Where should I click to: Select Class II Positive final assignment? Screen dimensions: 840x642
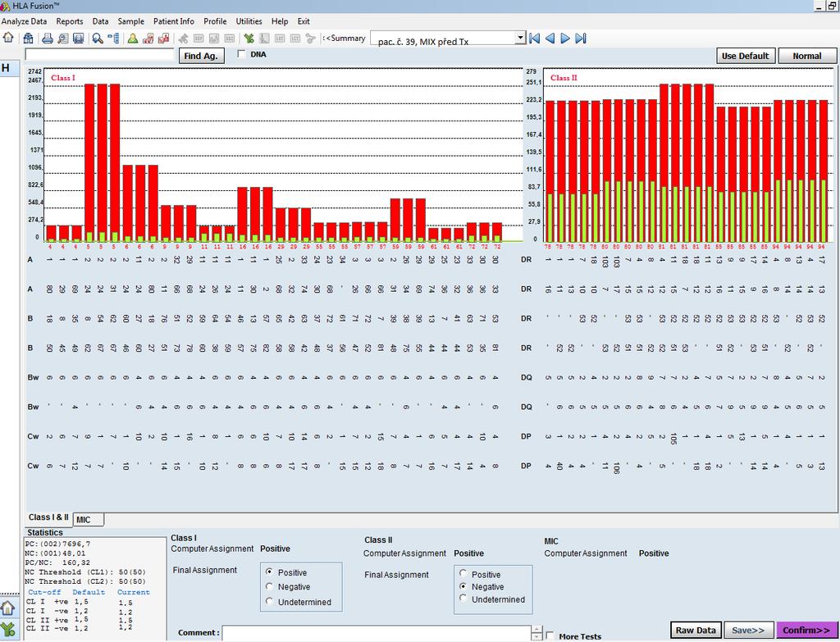pos(463,573)
